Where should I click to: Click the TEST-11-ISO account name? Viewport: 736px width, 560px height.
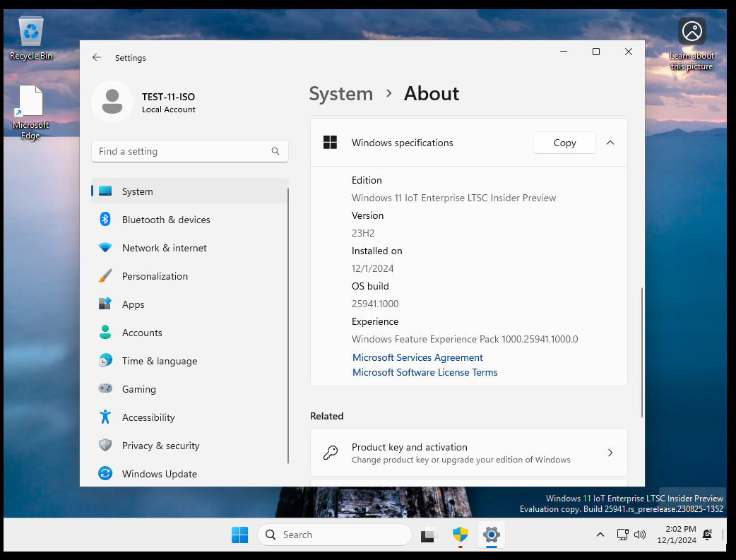coord(169,97)
